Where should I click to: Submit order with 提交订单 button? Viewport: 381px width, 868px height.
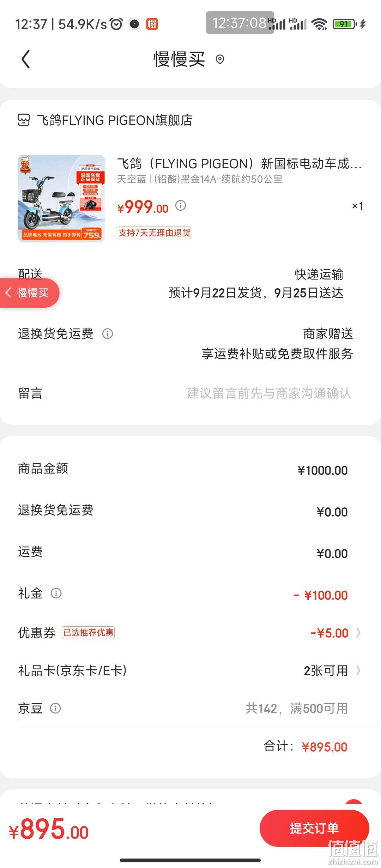point(314,828)
